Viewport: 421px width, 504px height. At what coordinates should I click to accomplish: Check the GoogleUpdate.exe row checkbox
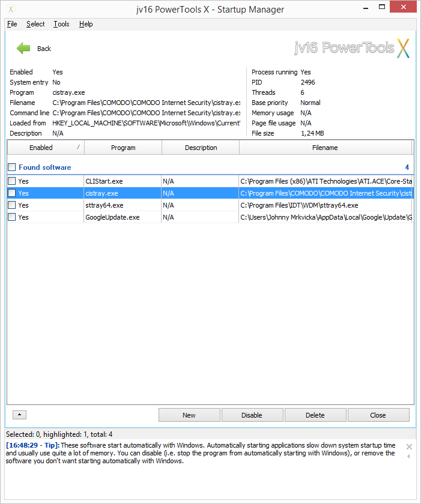[x=12, y=217]
